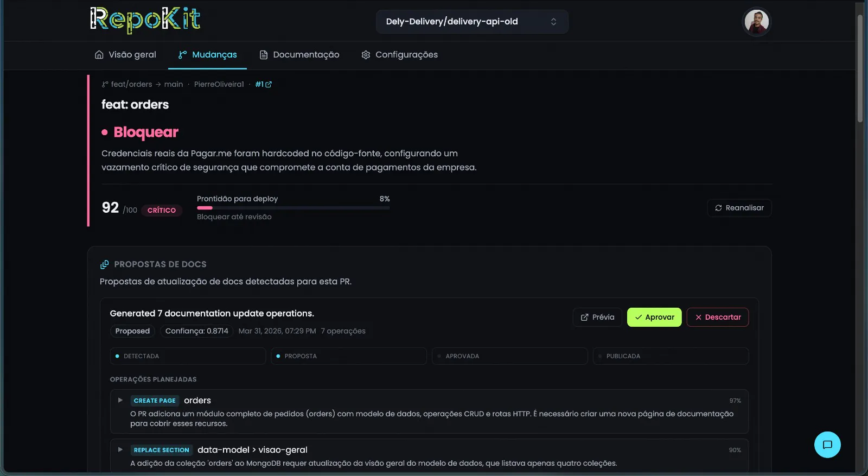868x476 pixels.
Task: Click the PierreOliveira1 author name
Action: [x=219, y=84]
